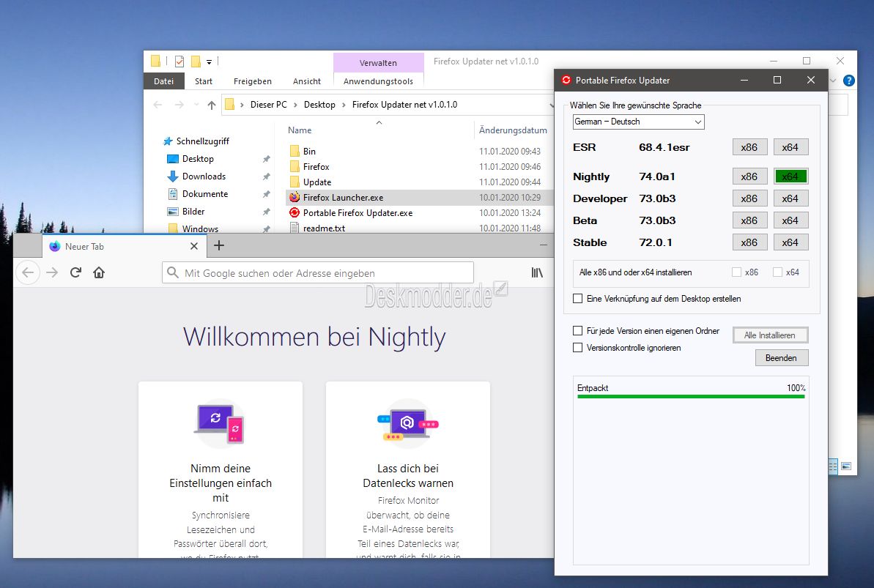
Task: Select Dokumente in quick access
Action: 205,194
